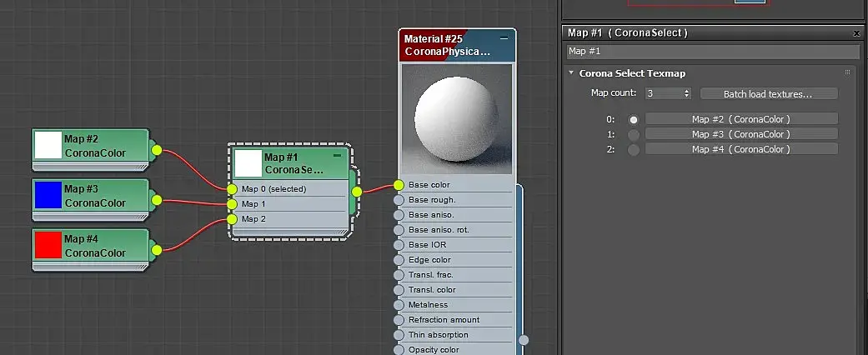Screen dimensions: 868x355
Task: Click white swatch on Map #2 node
Action: click(48, 146)
